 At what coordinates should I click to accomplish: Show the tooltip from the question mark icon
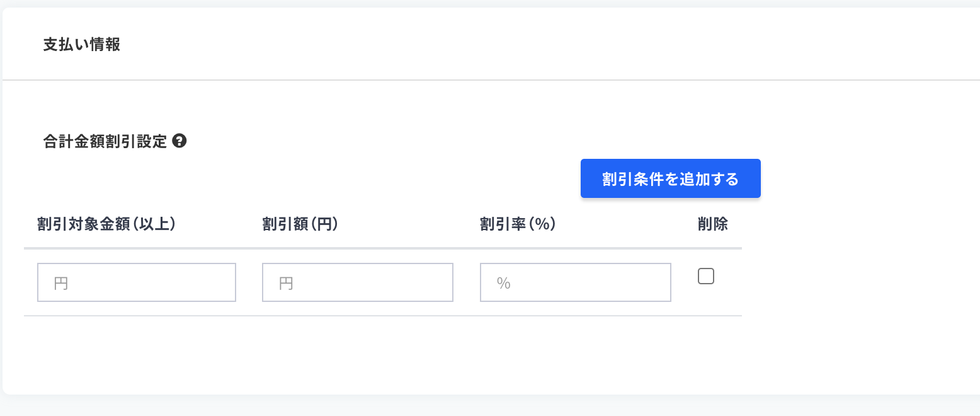pyautogui.click(x=179, y=141)
